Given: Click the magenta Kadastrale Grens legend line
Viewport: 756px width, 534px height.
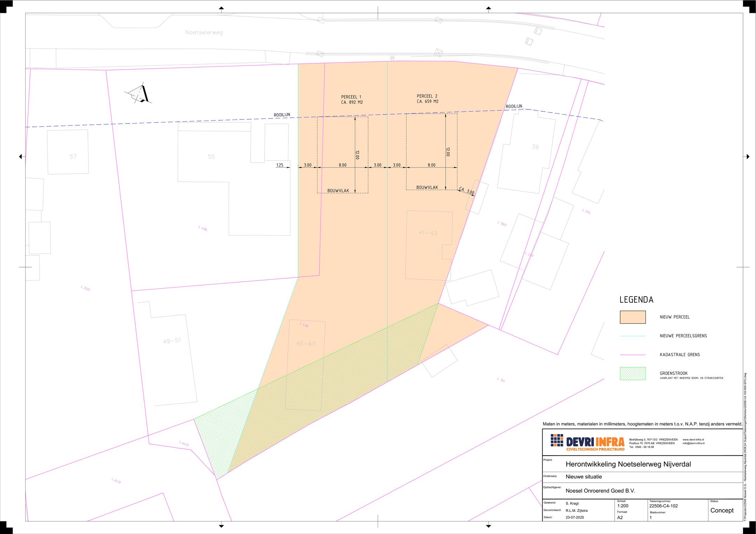Looking at the screenshot, I should coord(632,355).
